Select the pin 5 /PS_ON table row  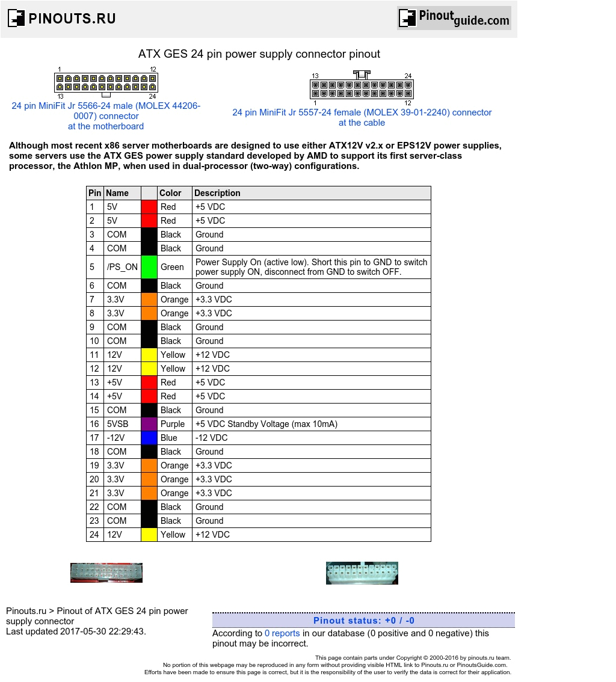point(259,266)
